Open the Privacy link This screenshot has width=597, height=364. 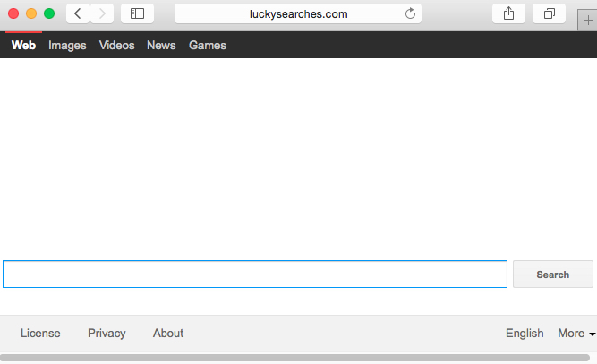coord(107,334)
